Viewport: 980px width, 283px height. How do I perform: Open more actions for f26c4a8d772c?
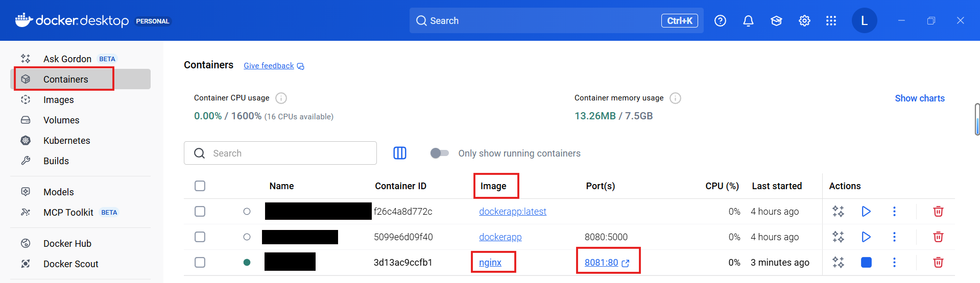pos(894,211)
